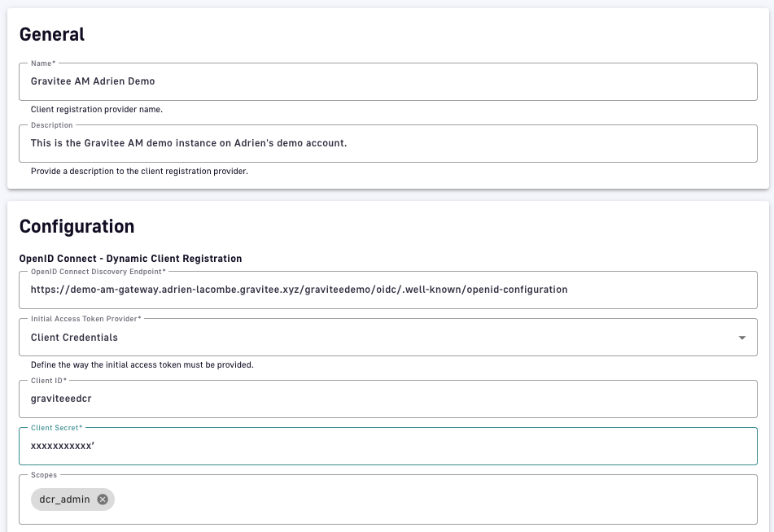Click the 'Define the way' helper text

(x=142, y=365)
